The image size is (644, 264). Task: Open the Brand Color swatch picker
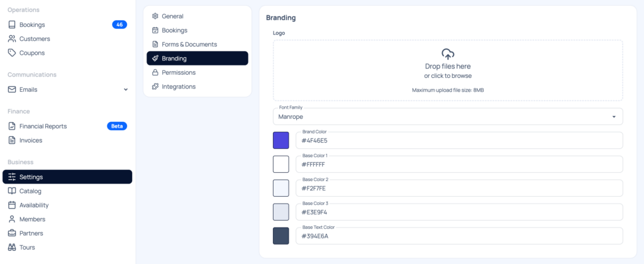[x=280, y=140]
